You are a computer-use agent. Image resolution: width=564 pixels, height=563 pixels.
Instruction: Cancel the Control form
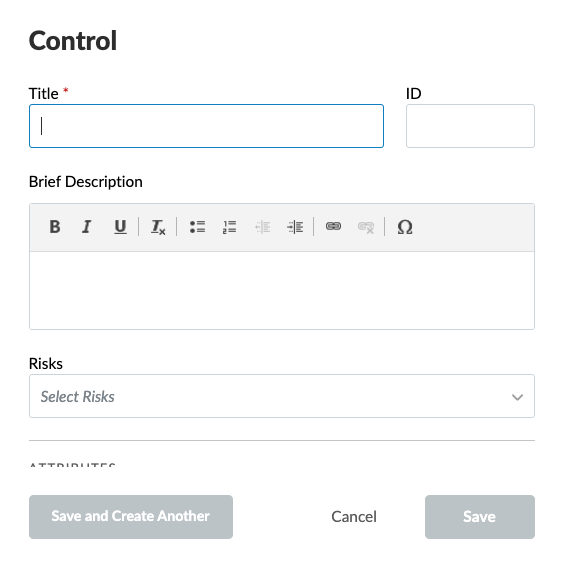[x=354, y=517]
